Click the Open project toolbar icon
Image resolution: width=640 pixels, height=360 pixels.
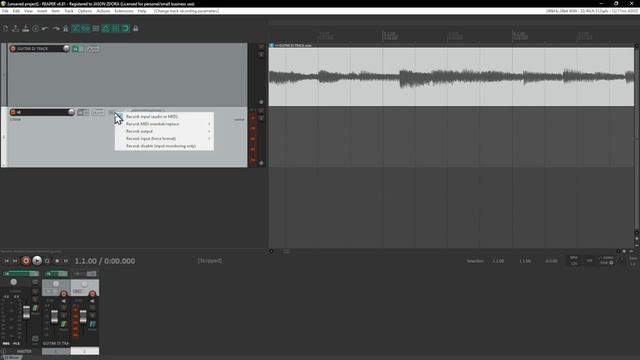point(16,28)
